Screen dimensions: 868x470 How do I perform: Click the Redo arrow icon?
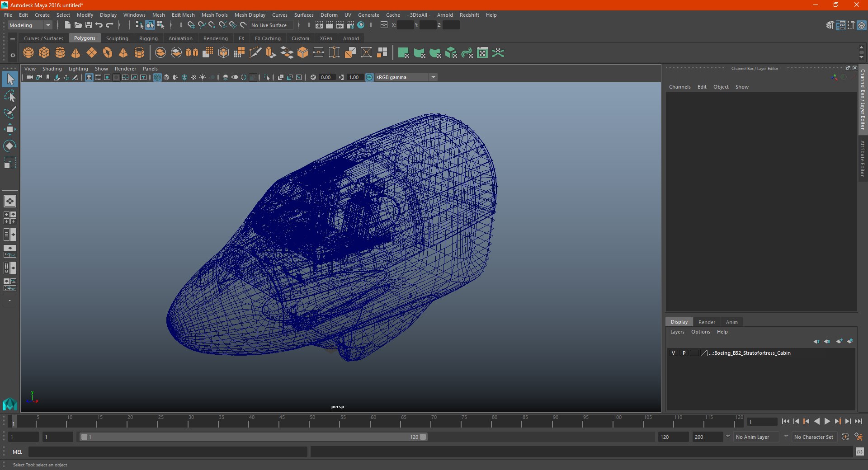[110, 25]
